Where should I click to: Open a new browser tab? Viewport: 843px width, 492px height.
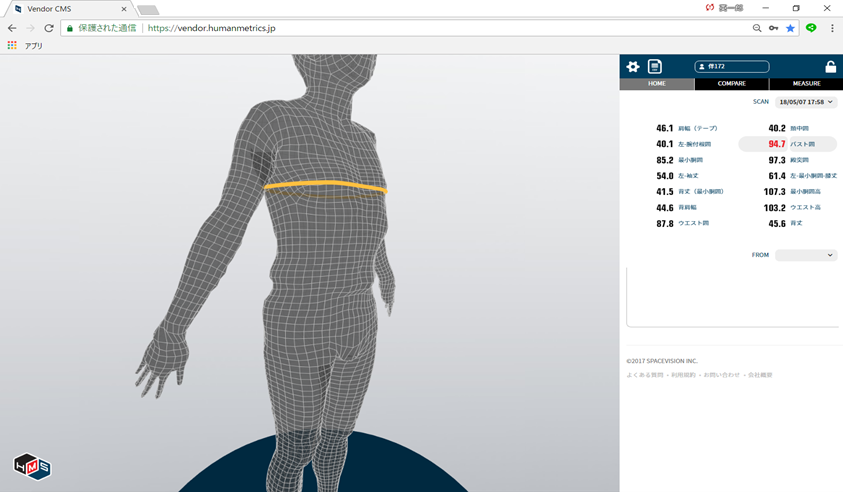point(148,10)
